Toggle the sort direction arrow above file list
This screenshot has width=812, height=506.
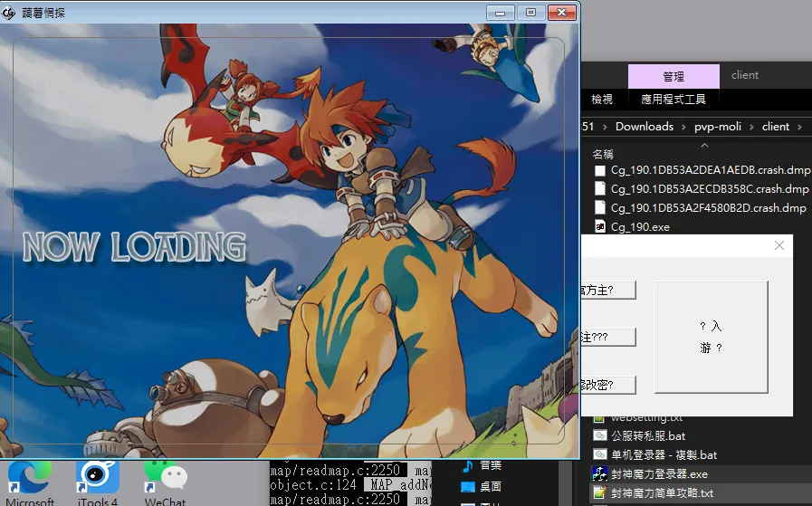point(705,146)
